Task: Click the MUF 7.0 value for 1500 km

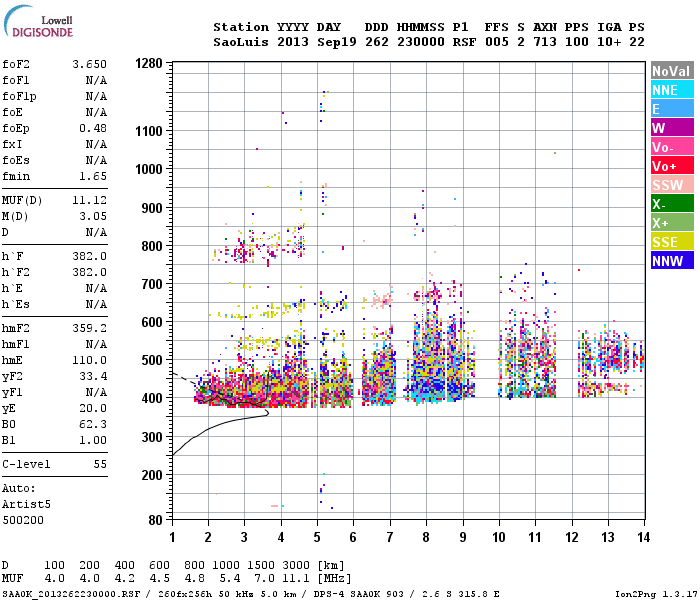Action: point(264,579)
